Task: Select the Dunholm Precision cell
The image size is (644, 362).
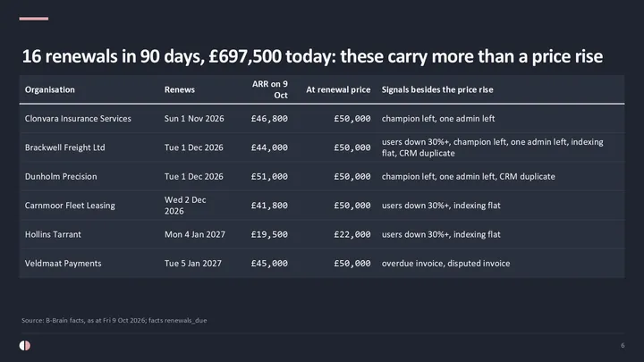Action: 61,176
